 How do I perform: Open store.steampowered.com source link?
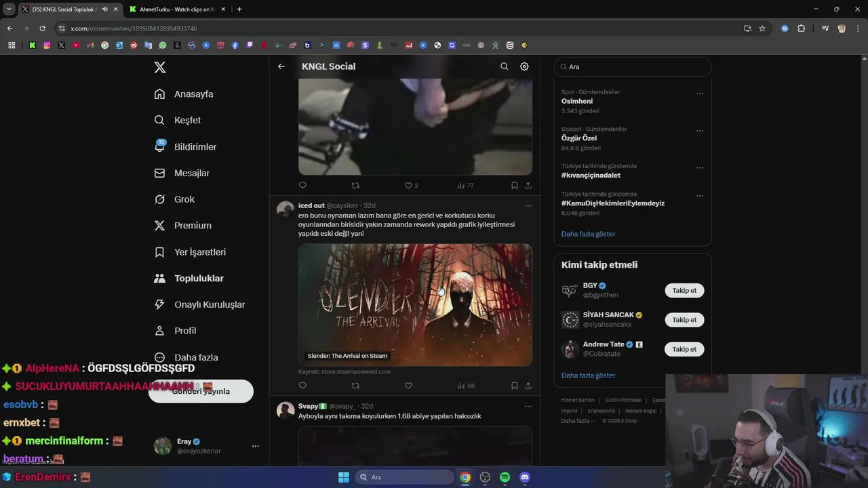344,371
